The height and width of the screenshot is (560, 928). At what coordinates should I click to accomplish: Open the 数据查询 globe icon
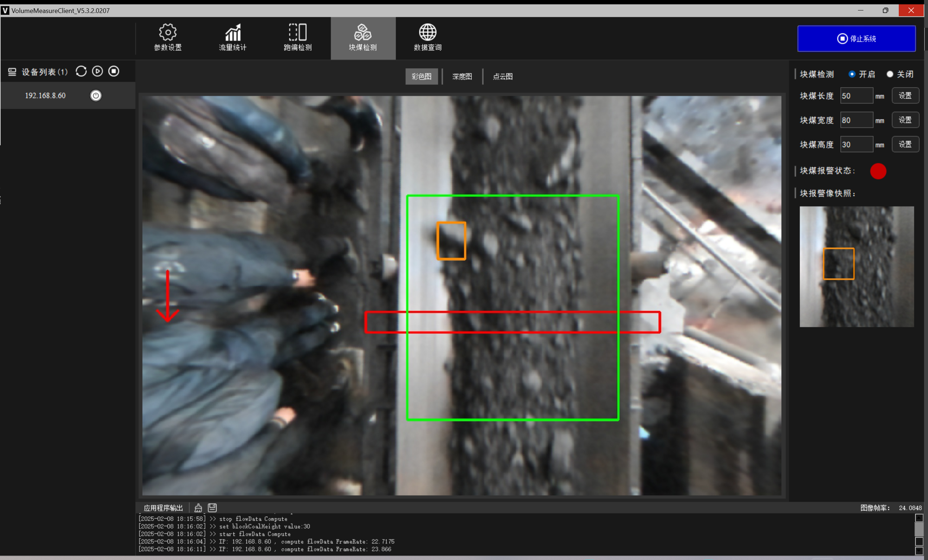[x=427, y=33]
